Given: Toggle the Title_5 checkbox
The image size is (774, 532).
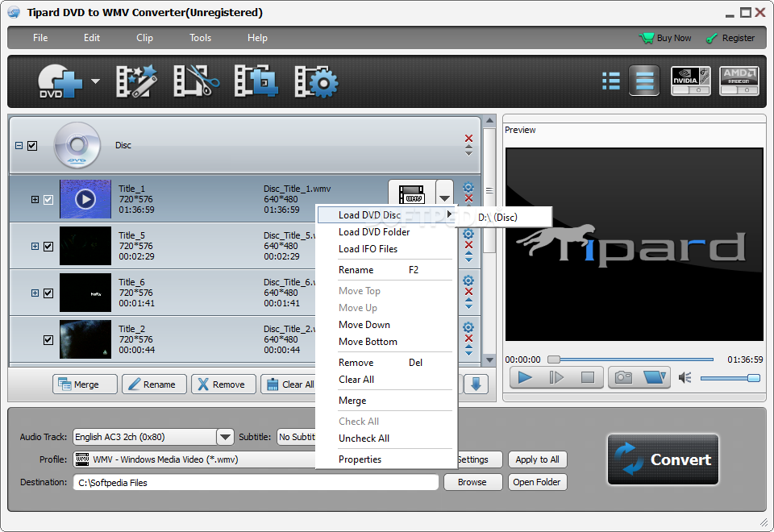Looking at the screenshot, I should tap(48, 247).
